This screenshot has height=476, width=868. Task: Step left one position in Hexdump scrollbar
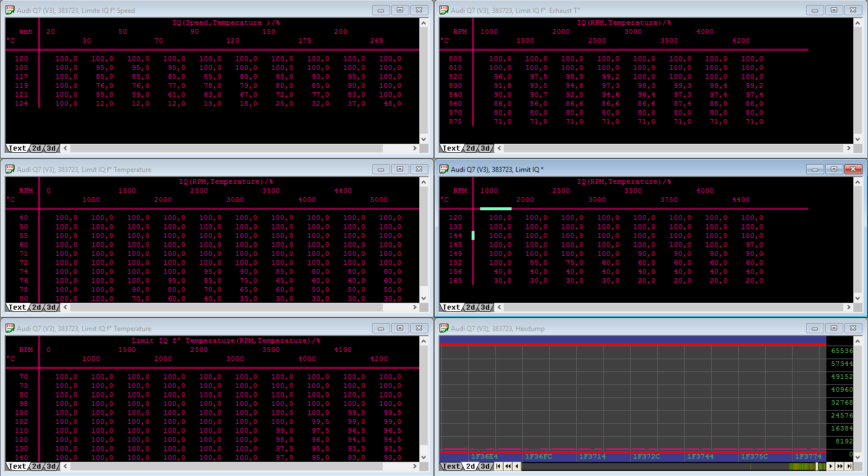click(x=517, y=466)
